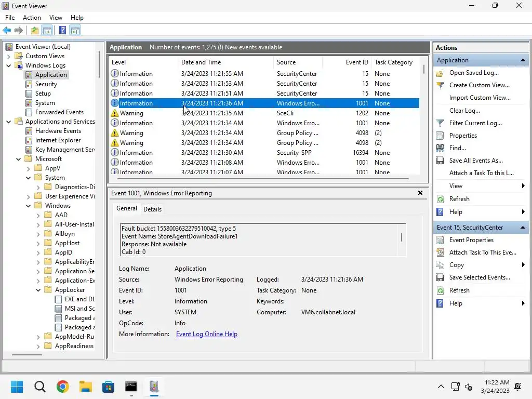The height and width of the screenshot is (399, 532).
Task: Switch to the General tab
Action: [127, 209]
